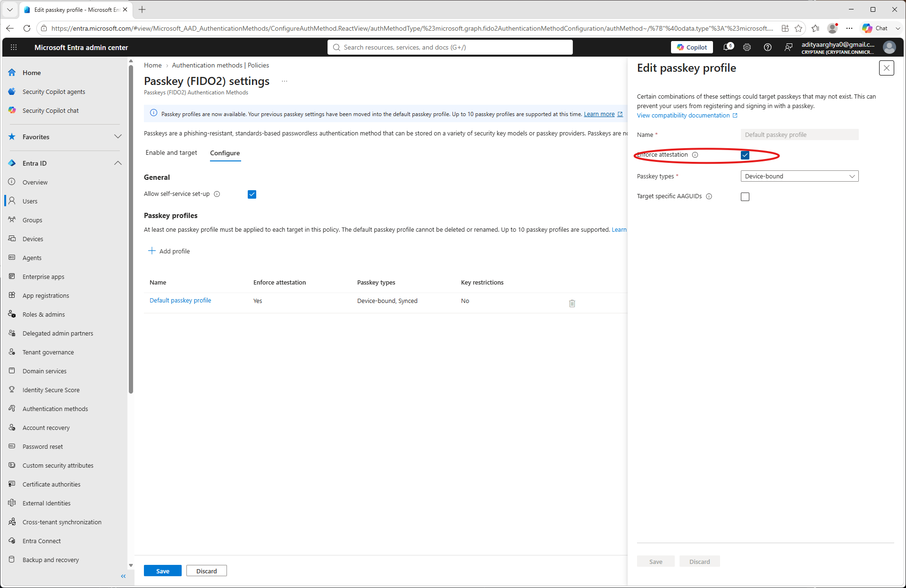Click the Account recovery icon
Screen dimensions: 906x588
click(x=12, y=427)
